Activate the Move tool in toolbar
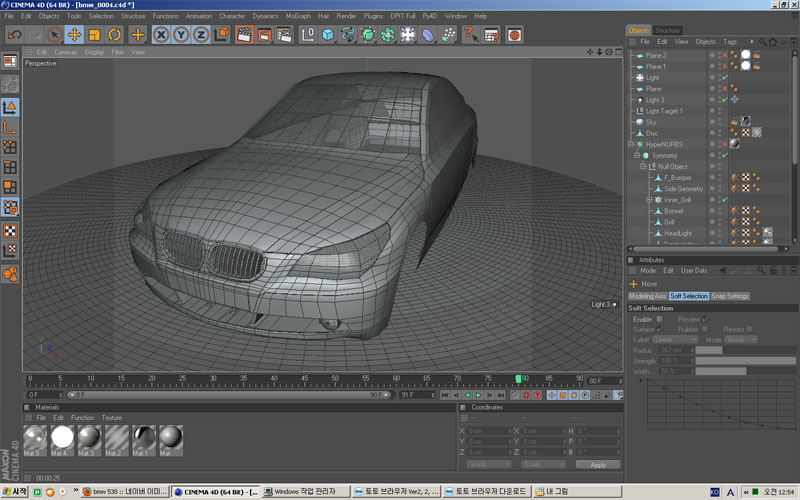 coord(74,35)
